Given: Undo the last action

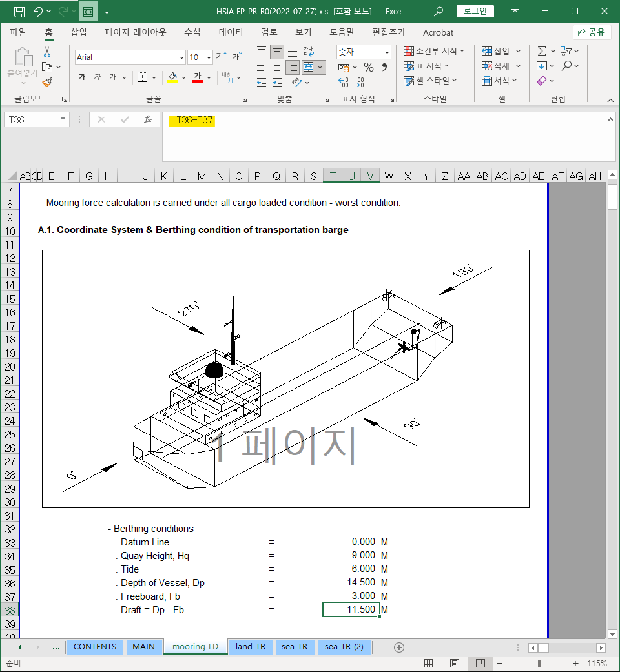Looking at the screenshot, I should pos(37,12).
